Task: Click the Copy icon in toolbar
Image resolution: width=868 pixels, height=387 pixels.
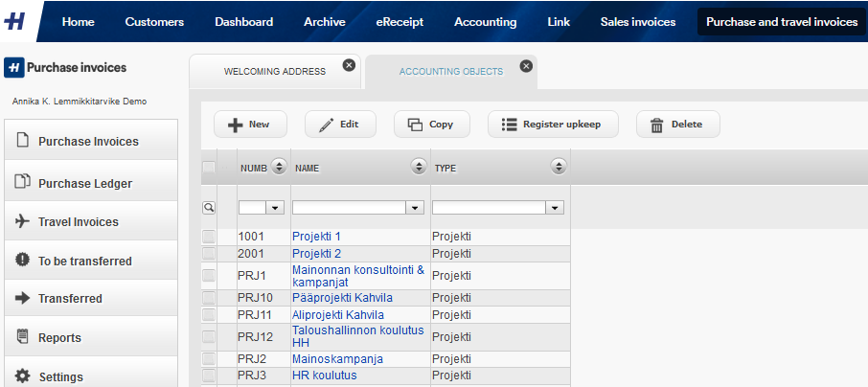Action: (x=415, y=125)
